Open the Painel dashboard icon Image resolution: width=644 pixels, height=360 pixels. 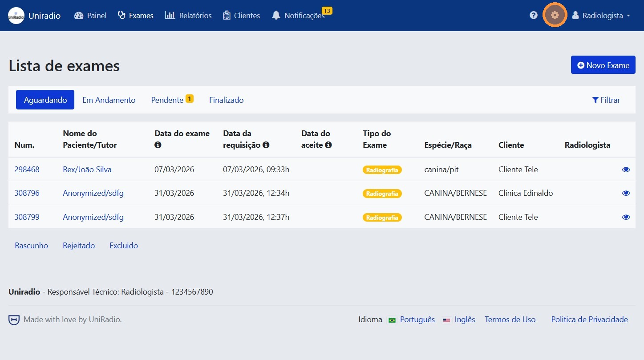point(79,15)
